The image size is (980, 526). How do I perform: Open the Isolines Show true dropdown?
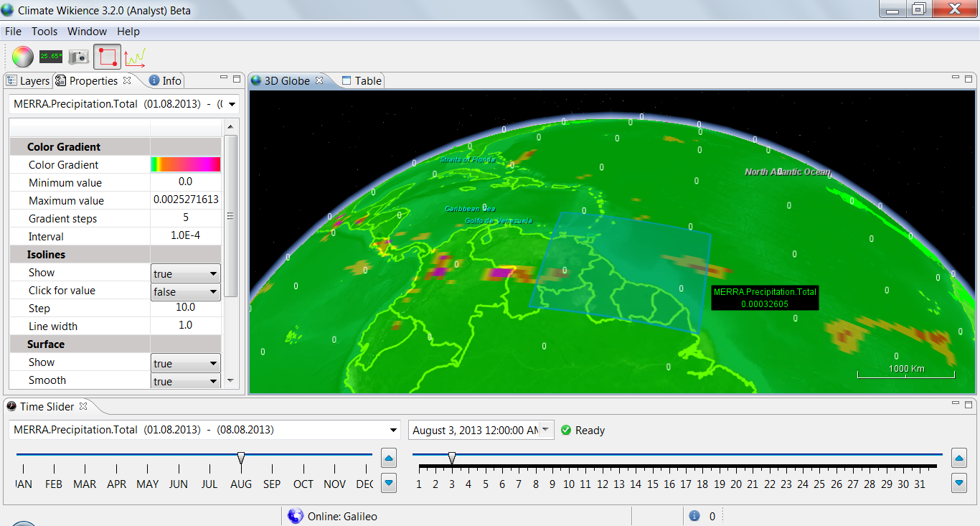click(x=186, y=273)
